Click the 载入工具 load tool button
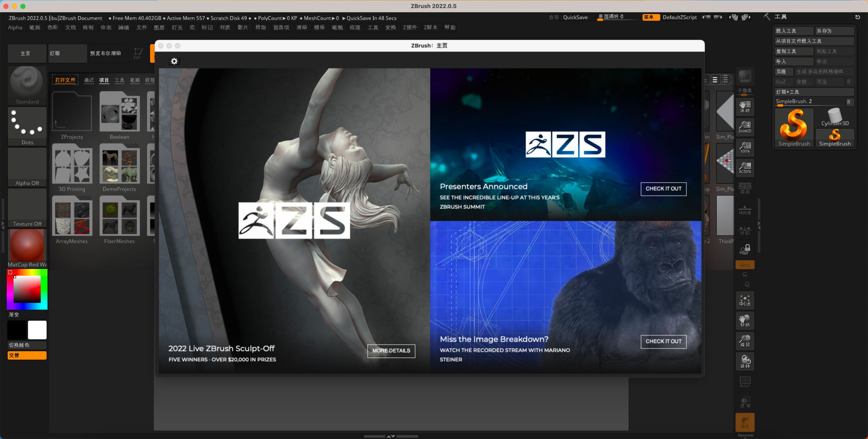Screen dimensions: 868x439 793,31
